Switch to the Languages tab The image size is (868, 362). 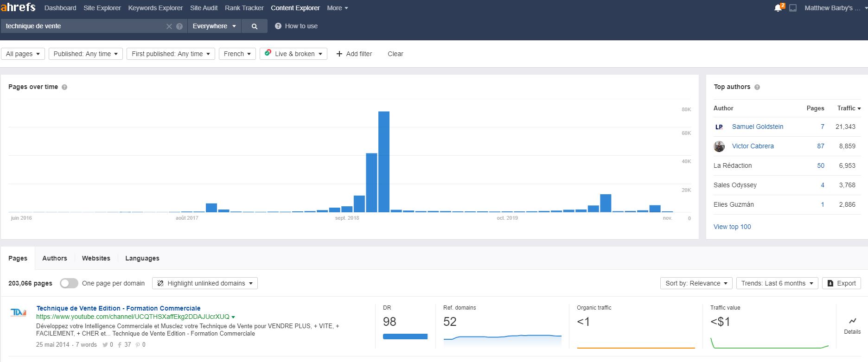click(x=142, y=258)
